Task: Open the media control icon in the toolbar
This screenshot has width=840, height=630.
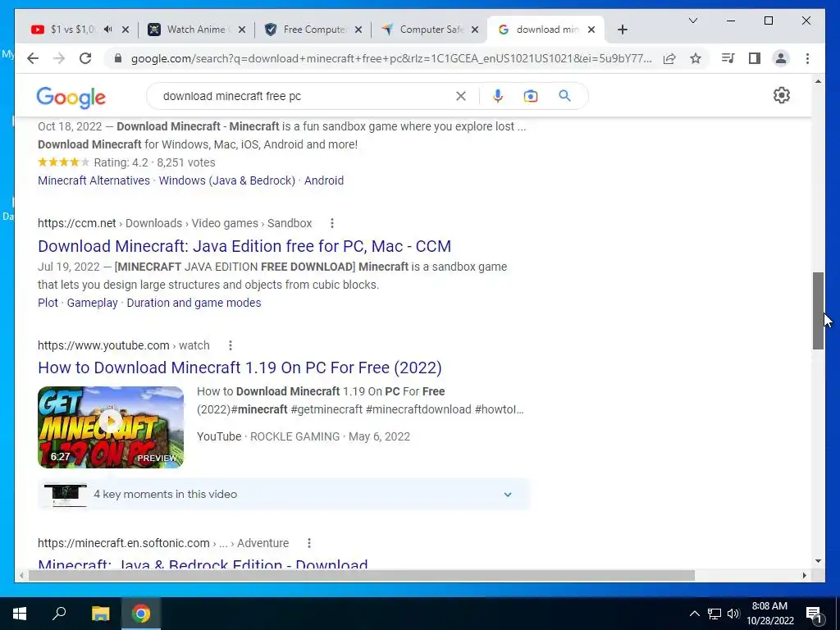Action: coord(728,58)
